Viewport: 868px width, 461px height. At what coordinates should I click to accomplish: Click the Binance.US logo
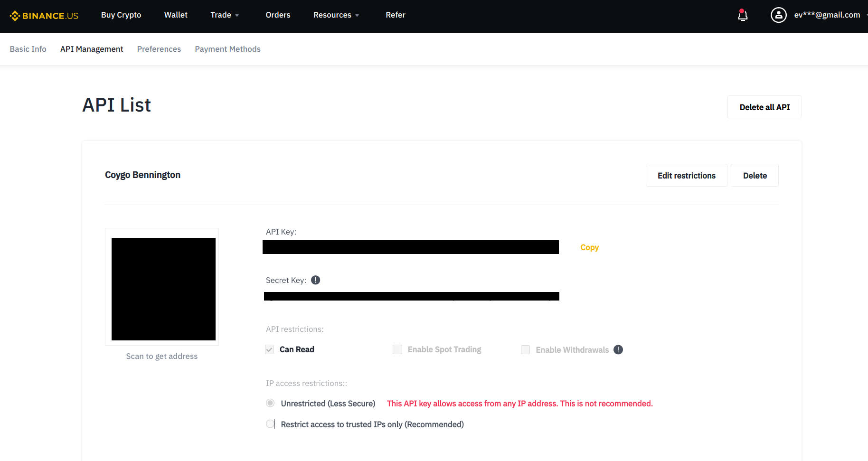point(44,16)
